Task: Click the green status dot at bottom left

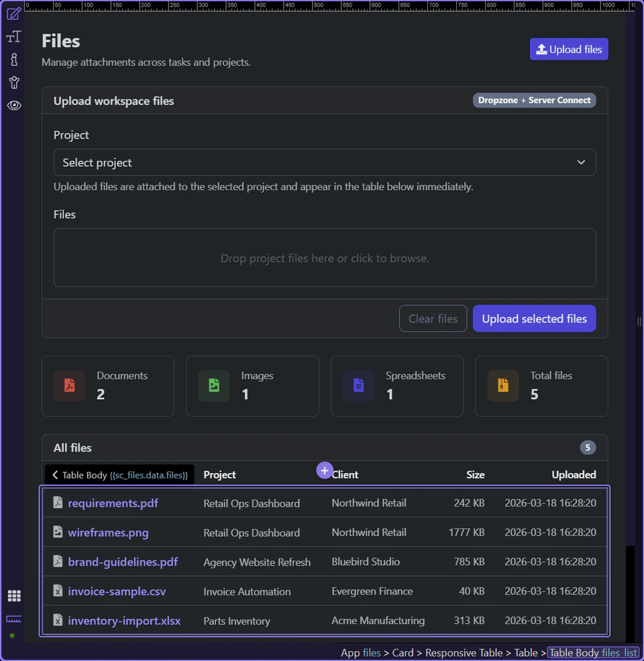Action: coord(12,633)
